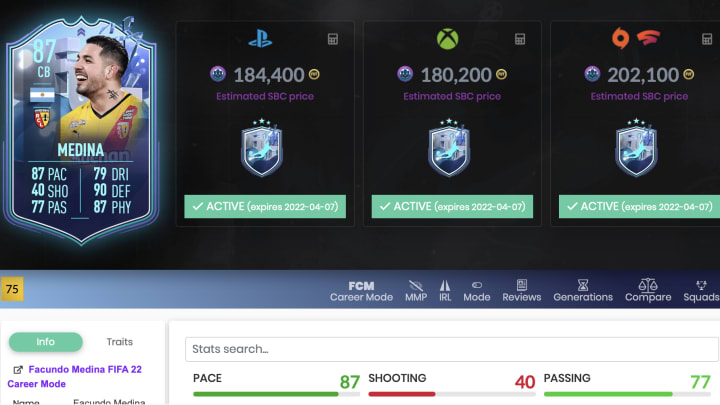
Task: Open the MMP toolbar option
Action: 416,291
